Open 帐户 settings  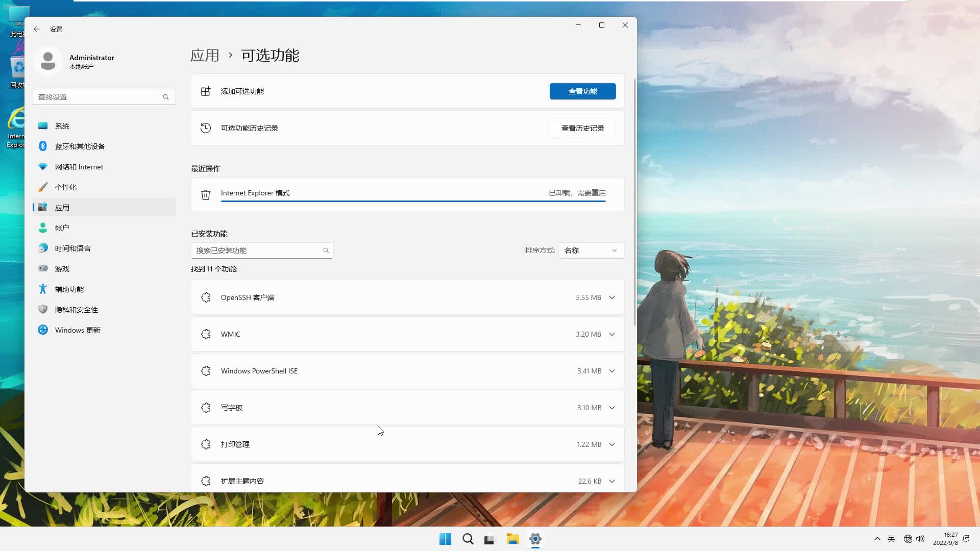click(x=104, y=228)
